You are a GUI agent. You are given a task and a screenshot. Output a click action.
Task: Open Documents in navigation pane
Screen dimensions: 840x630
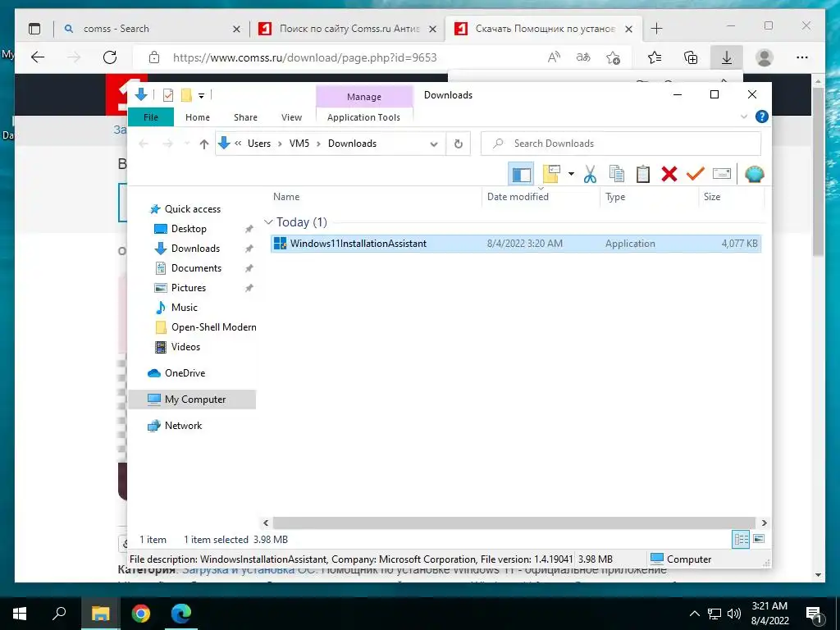coord(196,268)
